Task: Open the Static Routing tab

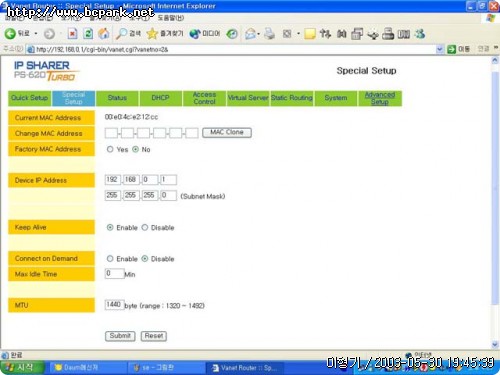Action: click(x=292, y=98)
